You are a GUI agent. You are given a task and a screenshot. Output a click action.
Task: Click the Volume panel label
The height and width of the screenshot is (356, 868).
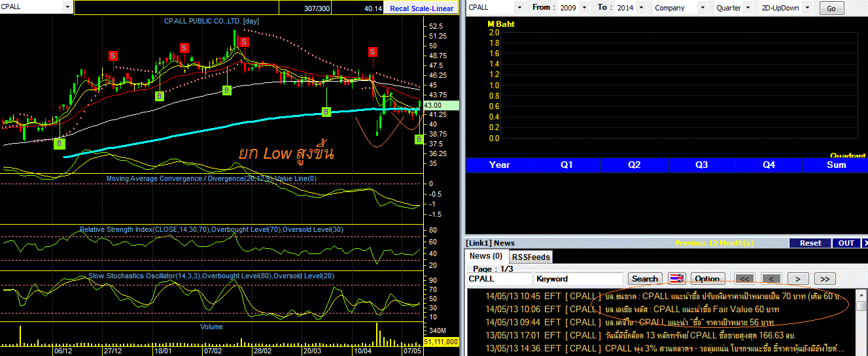(x=212, y=327)
